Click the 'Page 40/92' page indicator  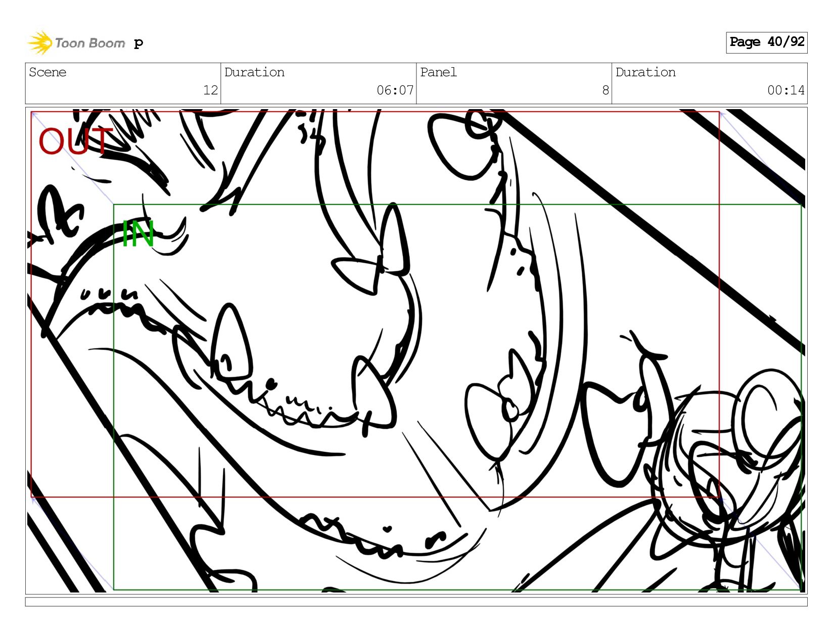pos(766,42)
